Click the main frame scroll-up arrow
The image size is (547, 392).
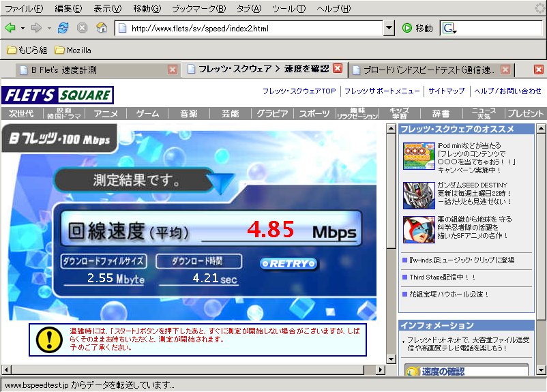(x=391, y=129)
